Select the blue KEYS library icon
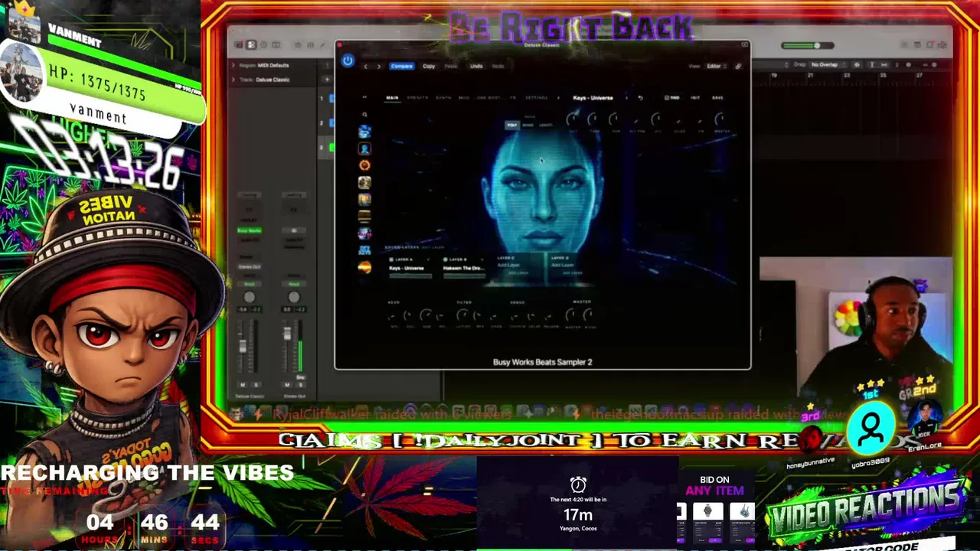This screenshot has width=980, height=551. 364,250
